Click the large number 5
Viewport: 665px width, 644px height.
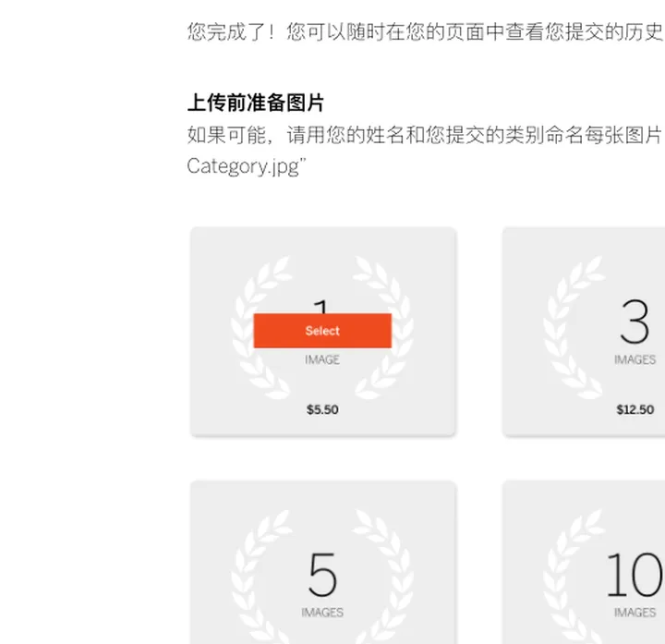[322, 575]
